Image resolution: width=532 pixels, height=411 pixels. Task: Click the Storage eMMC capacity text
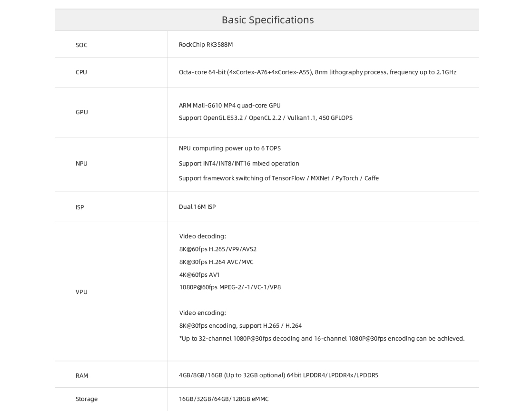pyautogui.click(x=224, y=399)
